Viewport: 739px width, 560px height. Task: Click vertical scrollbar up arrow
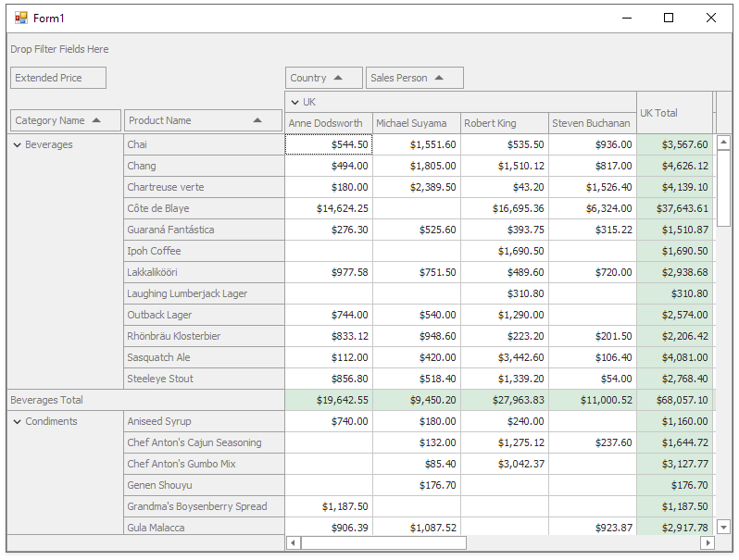coord(723,143)
